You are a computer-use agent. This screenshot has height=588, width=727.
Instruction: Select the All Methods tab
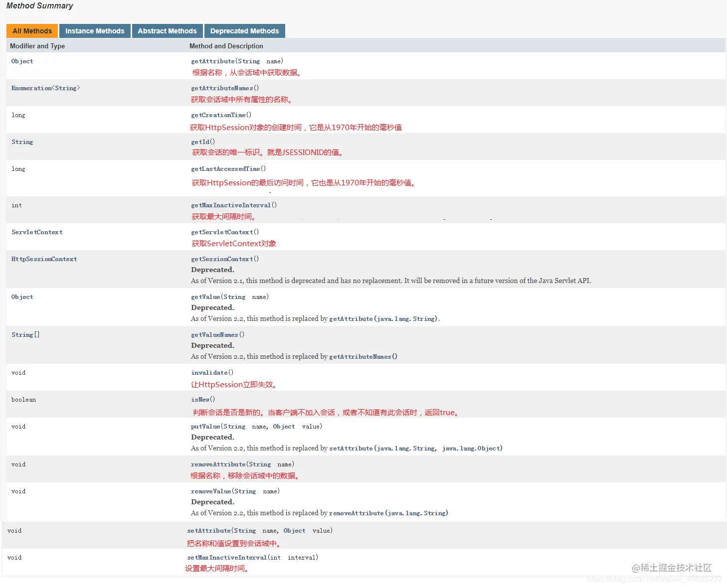[x=32, y=31]
